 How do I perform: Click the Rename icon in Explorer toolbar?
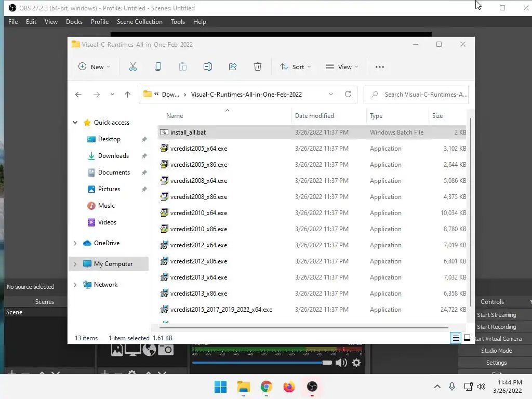tap(208, 67)
